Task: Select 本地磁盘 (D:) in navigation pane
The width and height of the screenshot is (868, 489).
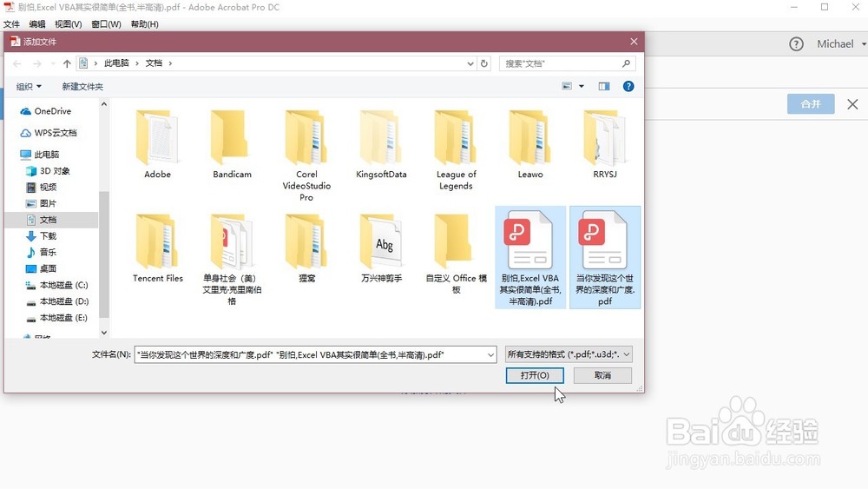Action: pos(57,301)
